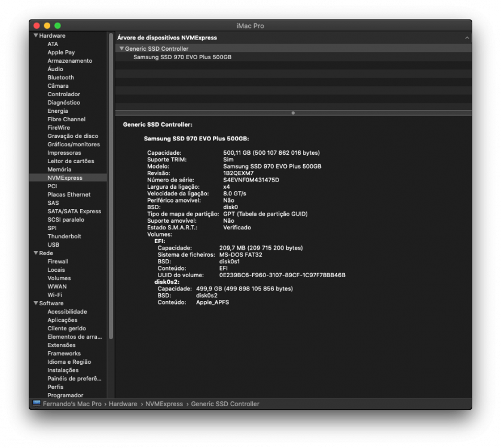Select USB in the sidebar

pos(53,244)
